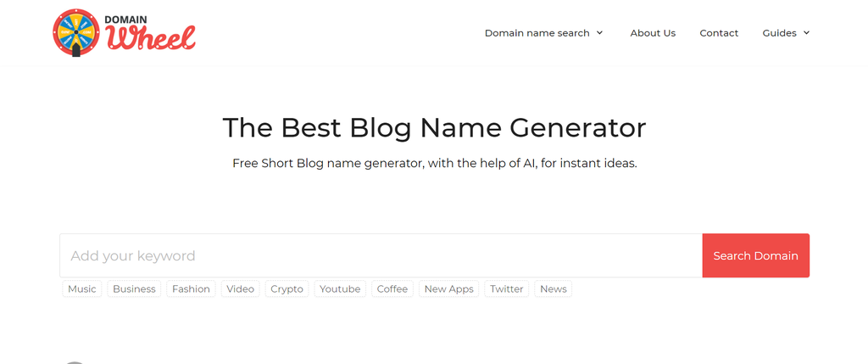Image resolution: width=868 pixels, height=364 pixels.
Task: Pick the Twitter keyword suggestion
Action: [x=506, y=289]
